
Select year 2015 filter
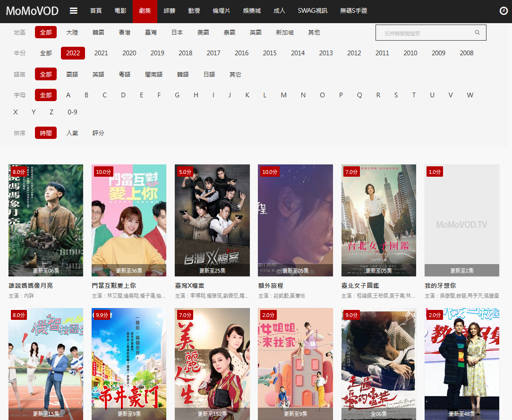pos(270,53)
